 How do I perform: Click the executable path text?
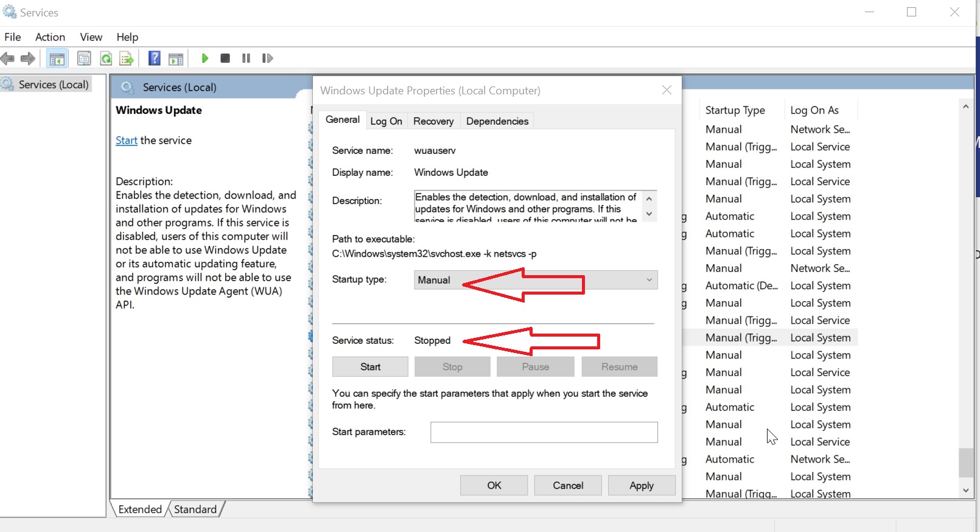tap(434, 254)
